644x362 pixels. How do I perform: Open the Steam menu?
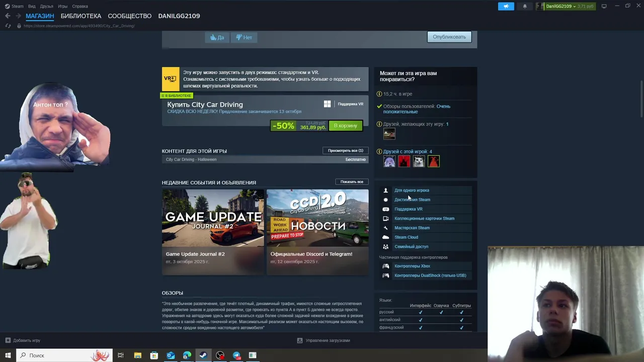coord(15,6)
